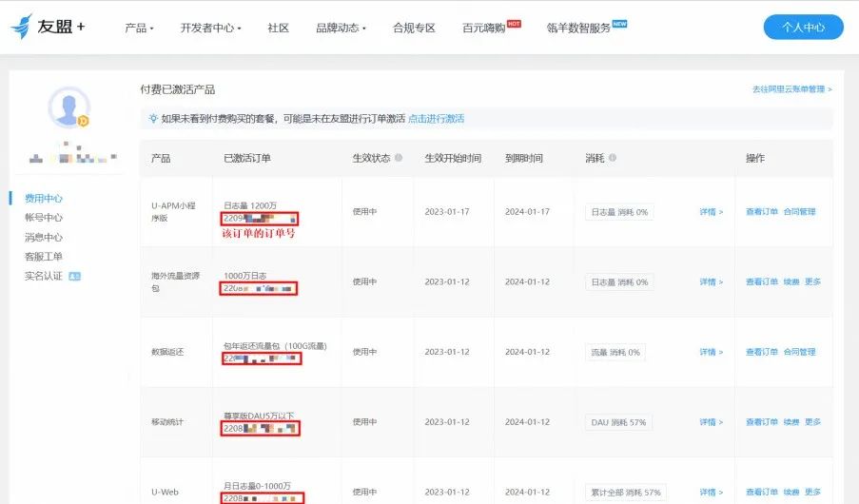
Task: Click the badge icon next to 实名认证
Action: [74, 276]
